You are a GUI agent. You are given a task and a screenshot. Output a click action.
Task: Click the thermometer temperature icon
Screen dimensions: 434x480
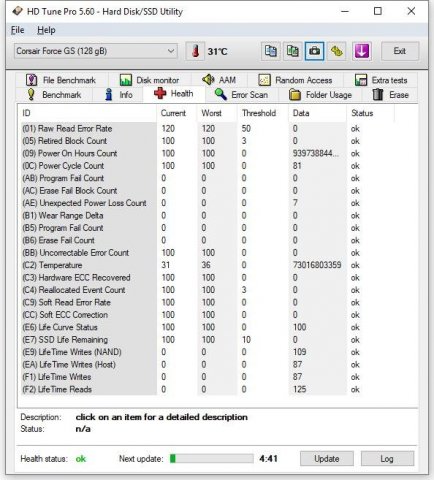tap(195, 51)
